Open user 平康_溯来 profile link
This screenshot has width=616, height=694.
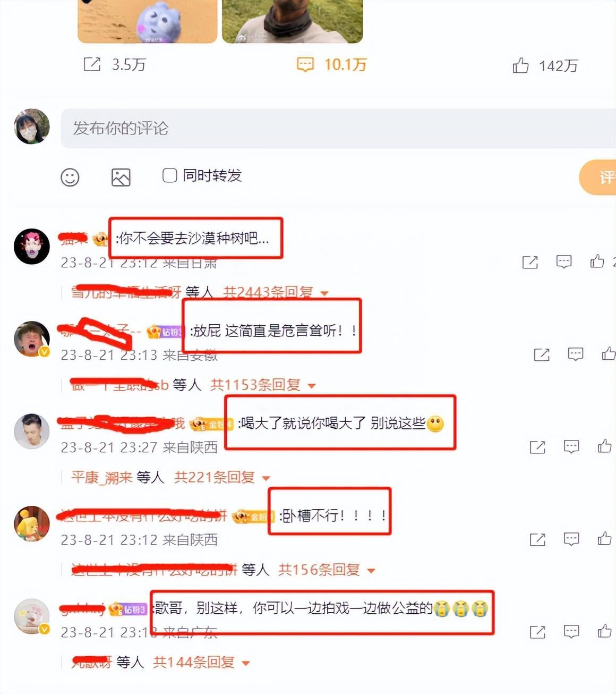[x=101, y=477]
